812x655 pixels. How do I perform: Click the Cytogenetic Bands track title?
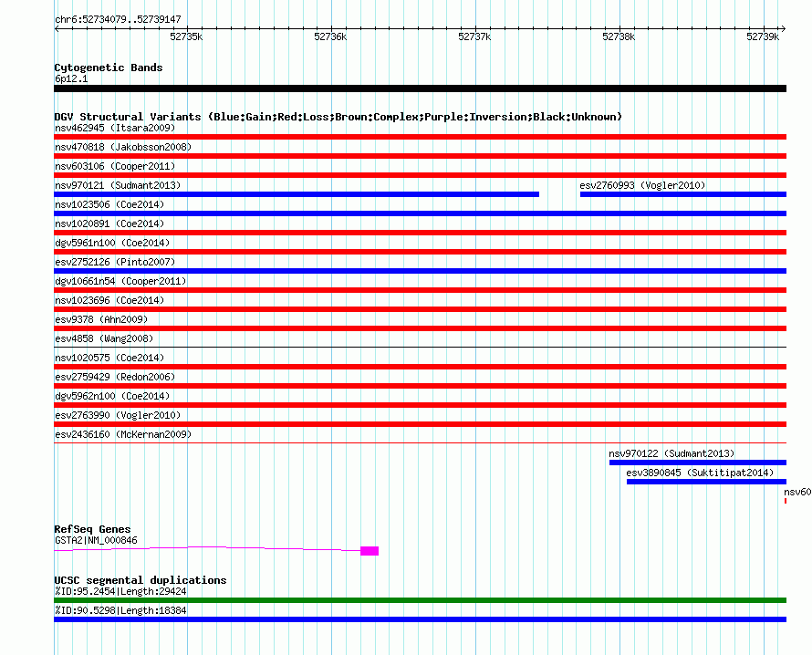[x=109, y=68]
